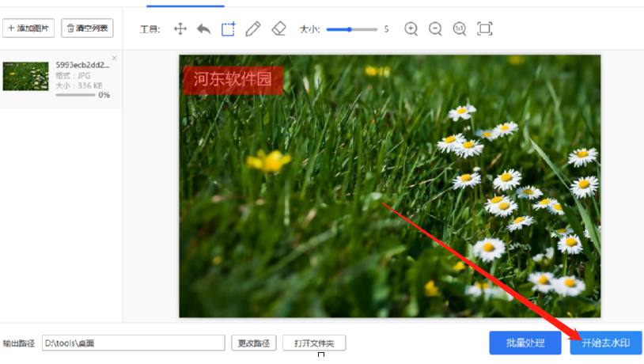
Task: Select the eraser tool
Action: [x=278, y=29]
